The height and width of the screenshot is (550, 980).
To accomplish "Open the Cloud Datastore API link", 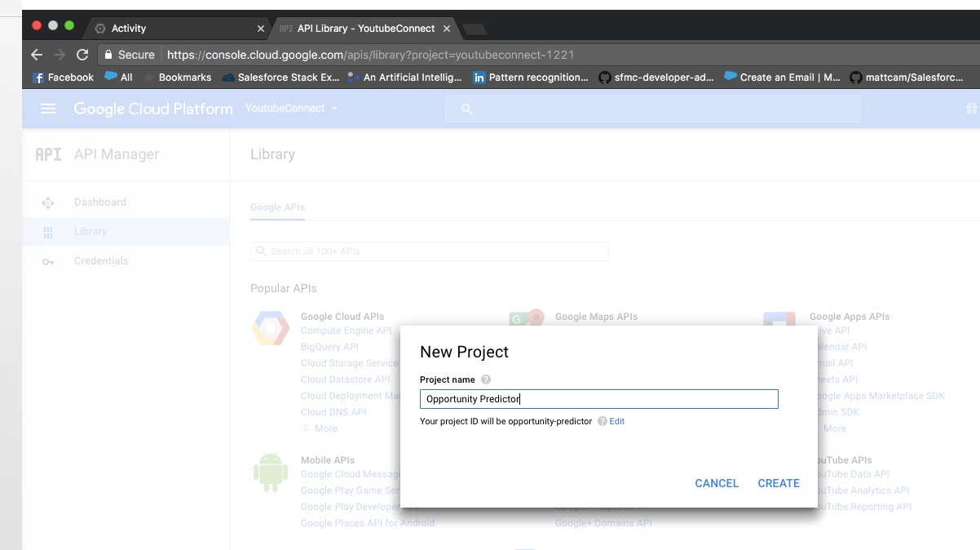I will (x=346, y=379).
